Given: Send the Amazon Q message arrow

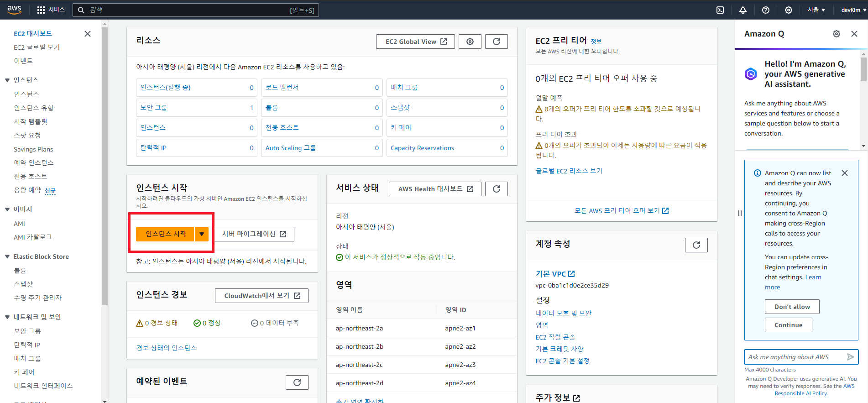Looking at the screenshot, I should pyautogui.click(x=850, y=357).
